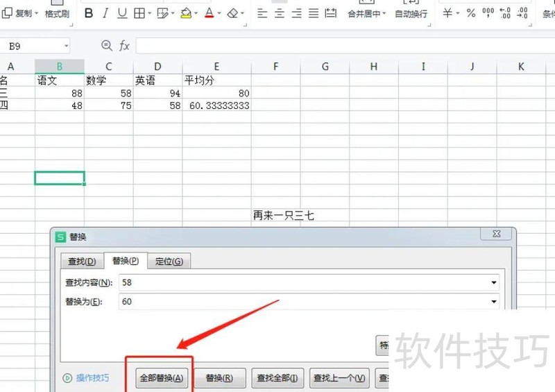555x392 pixels.
Task: Open the currency format dropdown arrow
Action: [x=458, y=13]
